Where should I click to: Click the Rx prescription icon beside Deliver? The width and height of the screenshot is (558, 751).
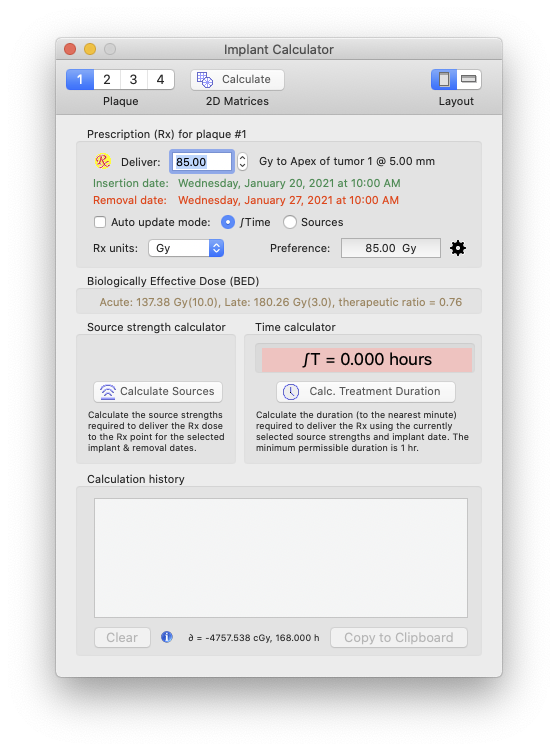(102, 161)
